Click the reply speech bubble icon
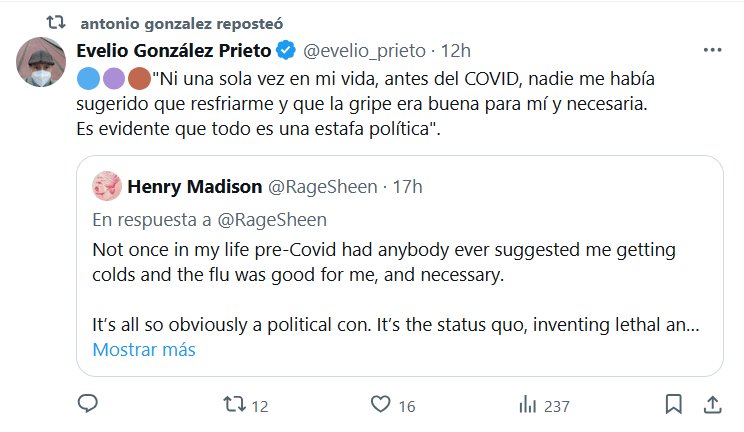 point(87,405)
